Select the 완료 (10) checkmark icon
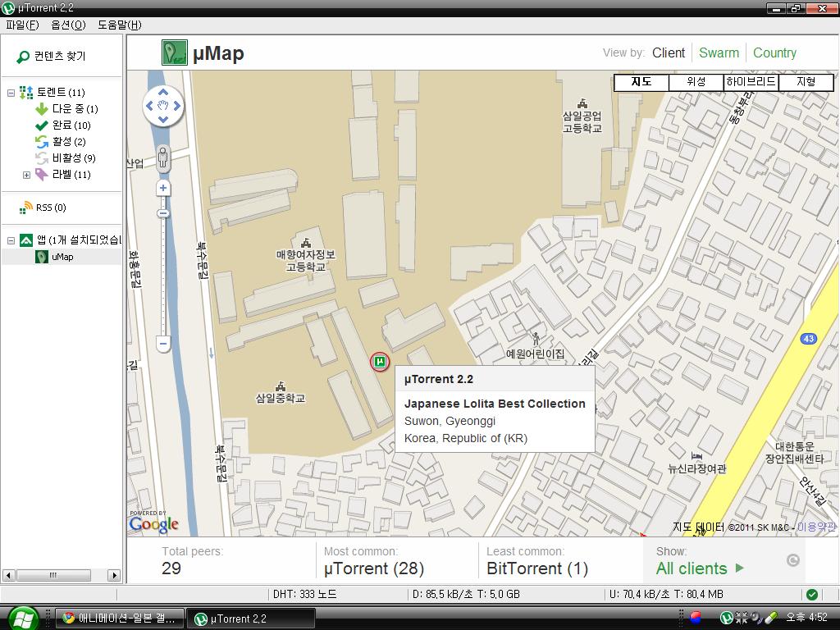Image resolution: width=840 pixels, height=630 pixels. (42, 126)
